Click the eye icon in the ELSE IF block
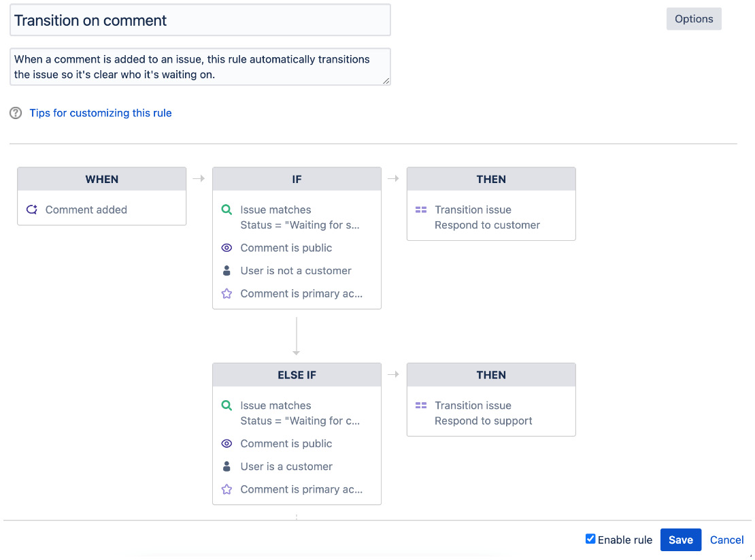The image size is (755, 560). pos(227,444)
